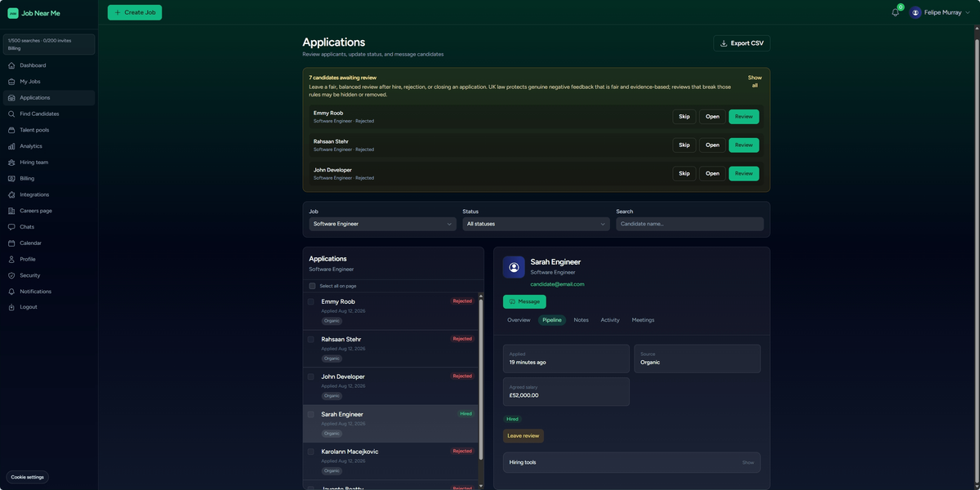The image size is (980, 490).
Task: Open the Job filter dropdown
Action: point(382,224)
